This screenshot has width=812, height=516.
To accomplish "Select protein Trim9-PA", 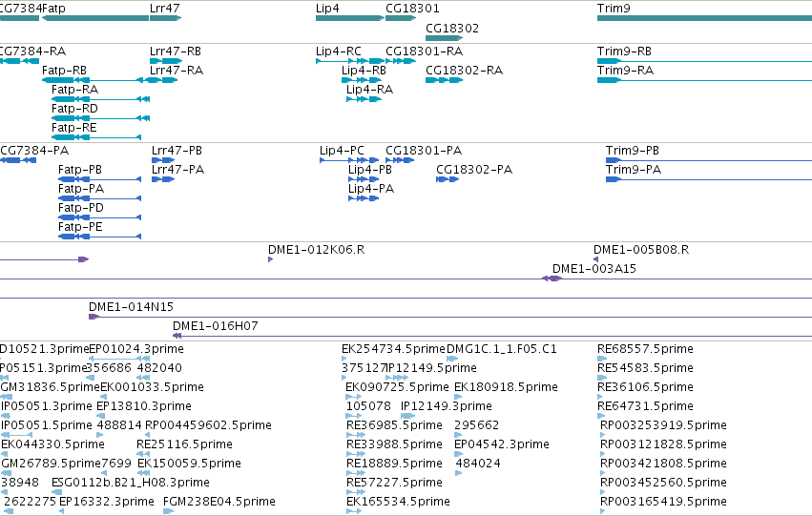I will pos(709,179).
